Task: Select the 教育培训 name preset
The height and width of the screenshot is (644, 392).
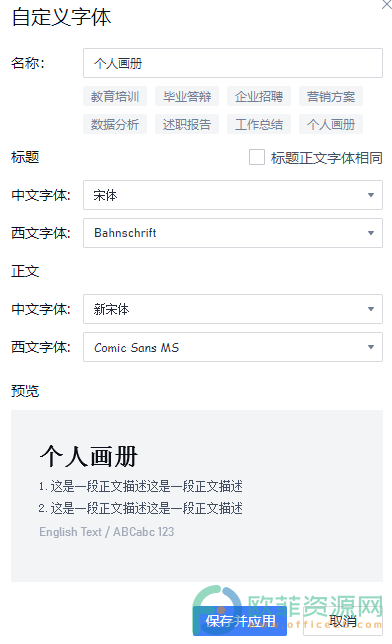Action: [115, 97]
